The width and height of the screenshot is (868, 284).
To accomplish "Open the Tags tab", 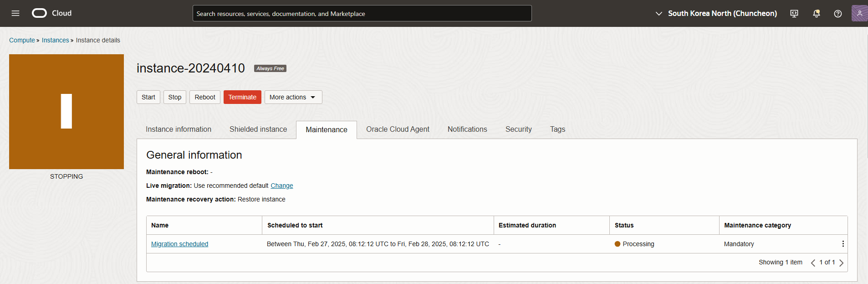I will (557, 129).
